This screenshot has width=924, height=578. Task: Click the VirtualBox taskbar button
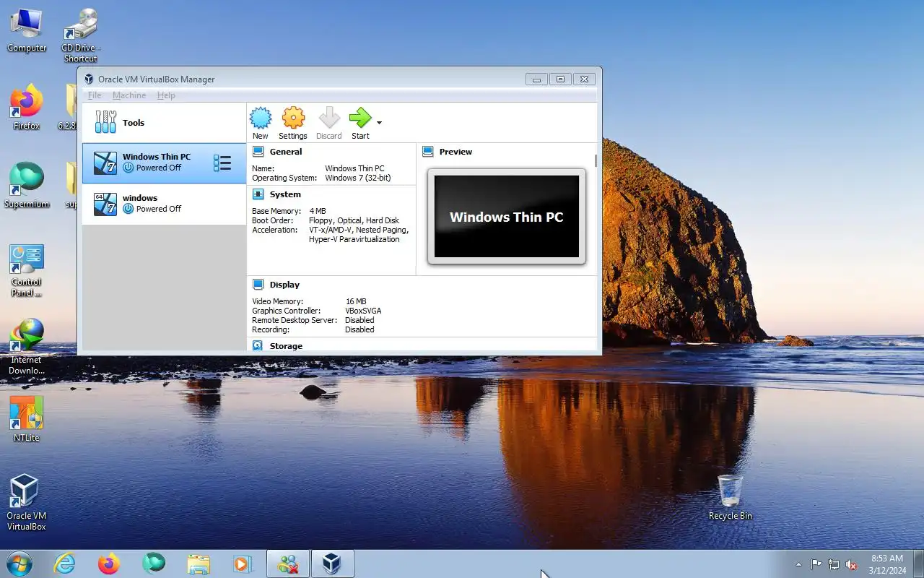click(332, 564)
